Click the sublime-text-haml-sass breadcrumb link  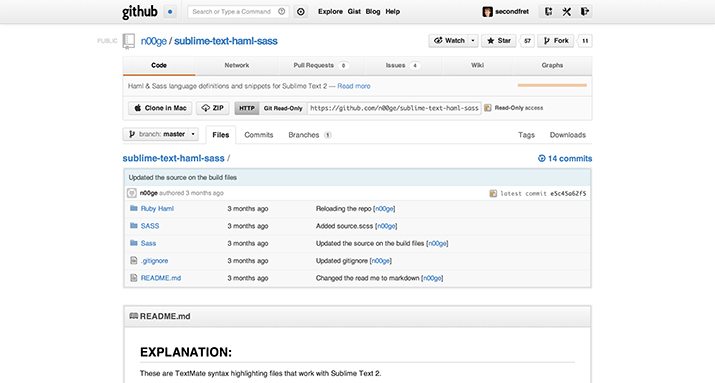click(173, 158)
